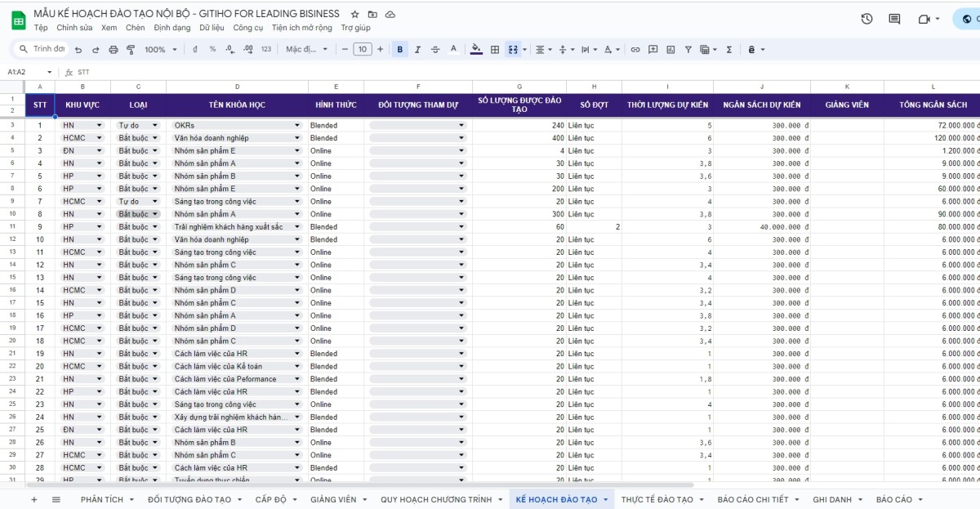980x509 pixels.
Task: Open text wrapping dropdown
Action: pos(588,50)
